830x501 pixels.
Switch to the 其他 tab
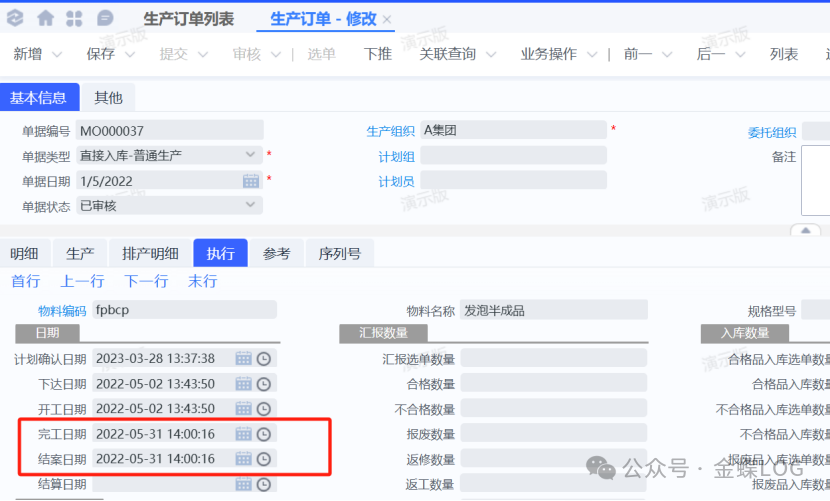point(108,97)
